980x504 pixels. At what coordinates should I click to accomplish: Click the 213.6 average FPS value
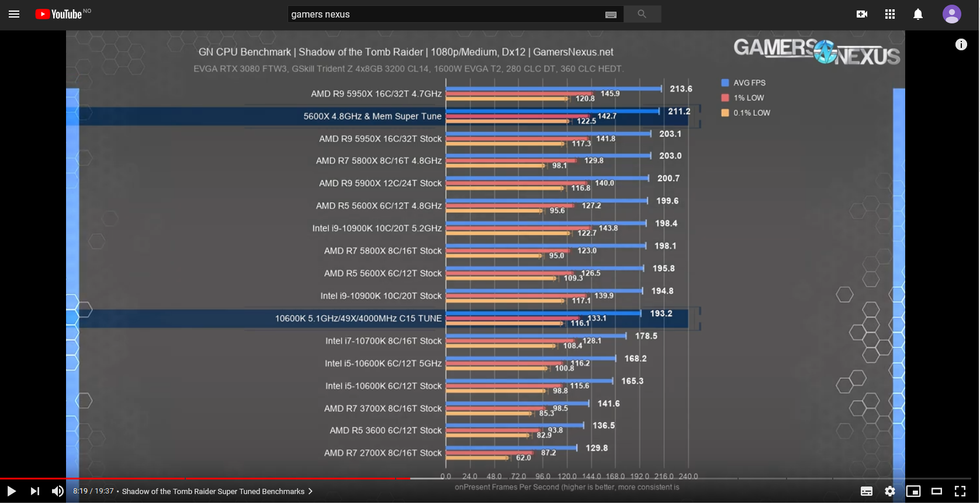[681, 89]
